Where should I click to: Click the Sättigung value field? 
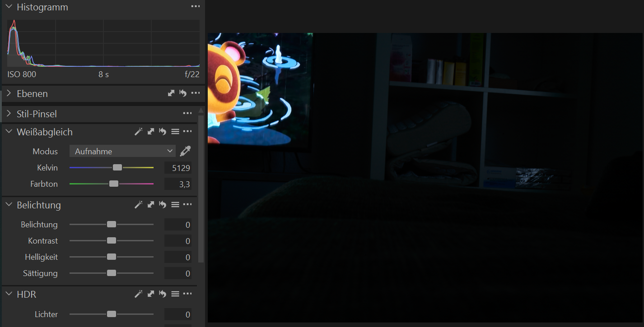pyautogui.click(x=178, y=273)
